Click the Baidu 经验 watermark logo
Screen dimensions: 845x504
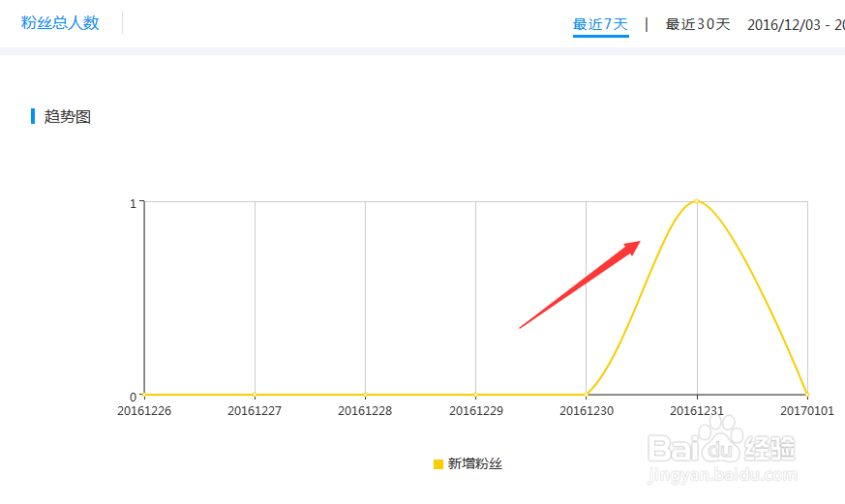[723, 446]
